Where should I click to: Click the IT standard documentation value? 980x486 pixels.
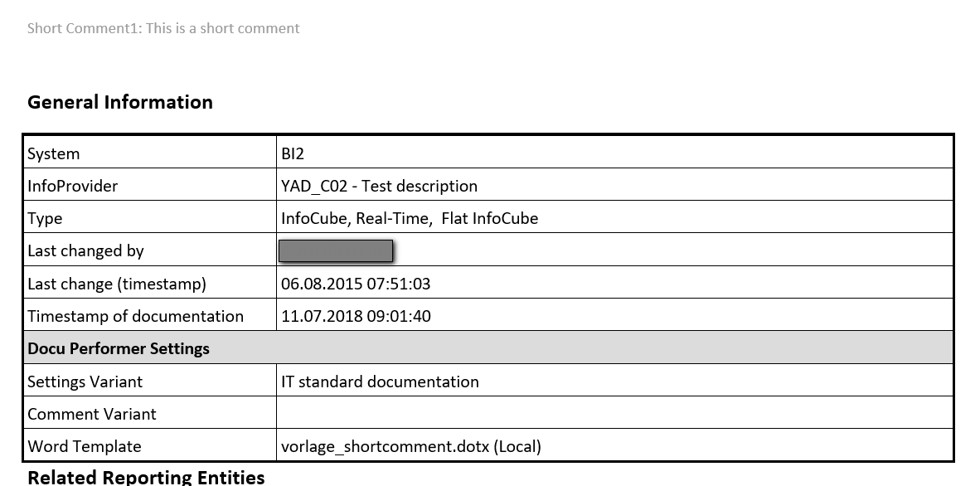tap(380, 382)
